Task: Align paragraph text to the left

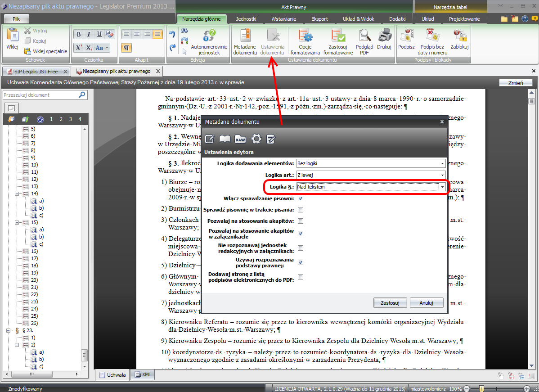Action: [x=126, y=34]
